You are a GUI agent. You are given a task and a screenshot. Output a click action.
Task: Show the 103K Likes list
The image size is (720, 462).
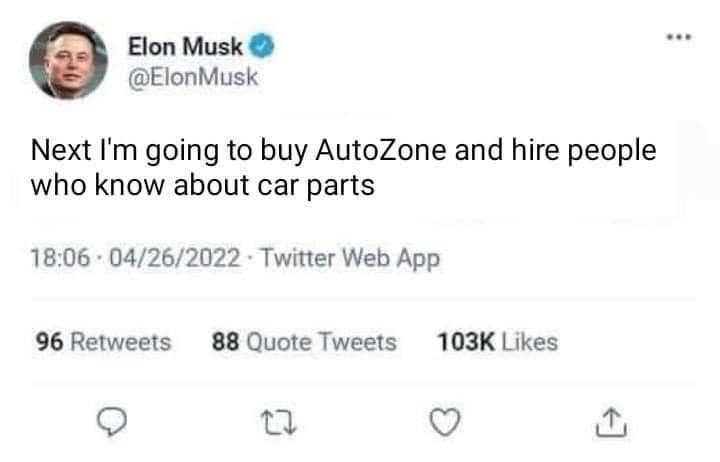[x=498, y=343]
